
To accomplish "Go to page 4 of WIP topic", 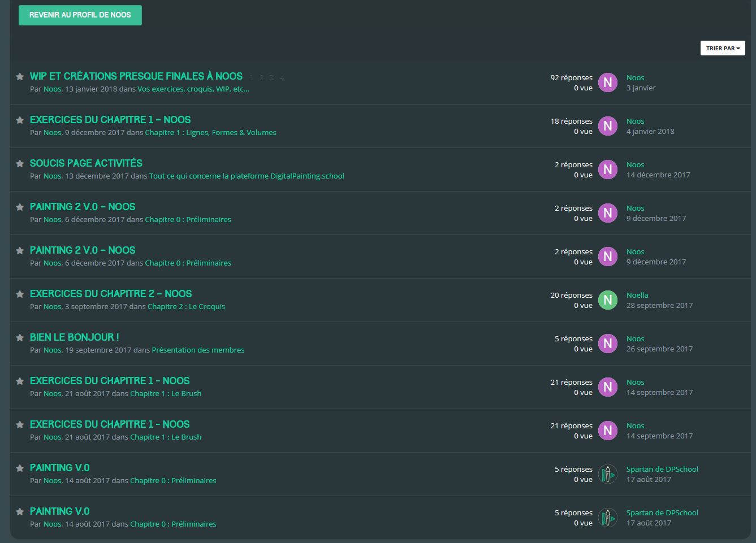I will coord(282,78).
